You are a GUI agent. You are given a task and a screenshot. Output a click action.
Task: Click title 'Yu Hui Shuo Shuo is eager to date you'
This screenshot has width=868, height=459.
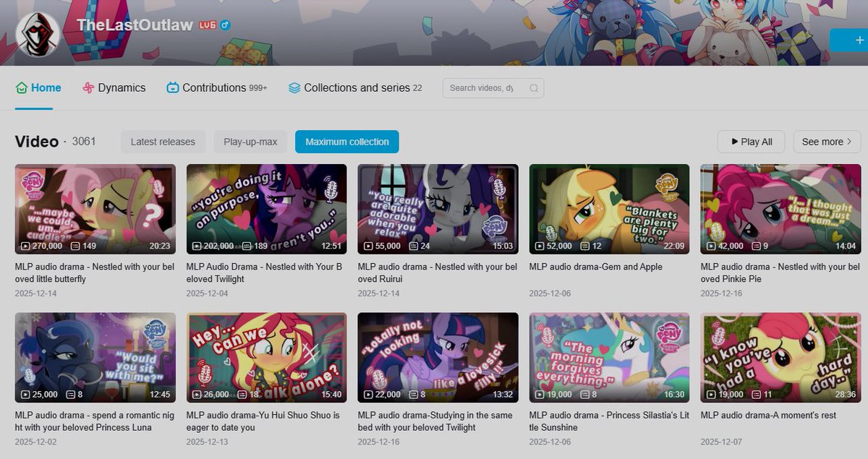(x=263, y=421)
